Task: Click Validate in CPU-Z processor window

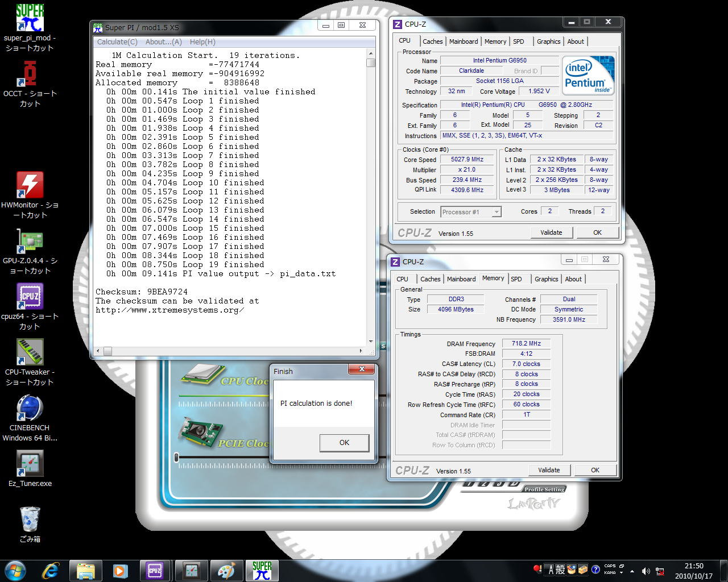Action: pos(551,232)
